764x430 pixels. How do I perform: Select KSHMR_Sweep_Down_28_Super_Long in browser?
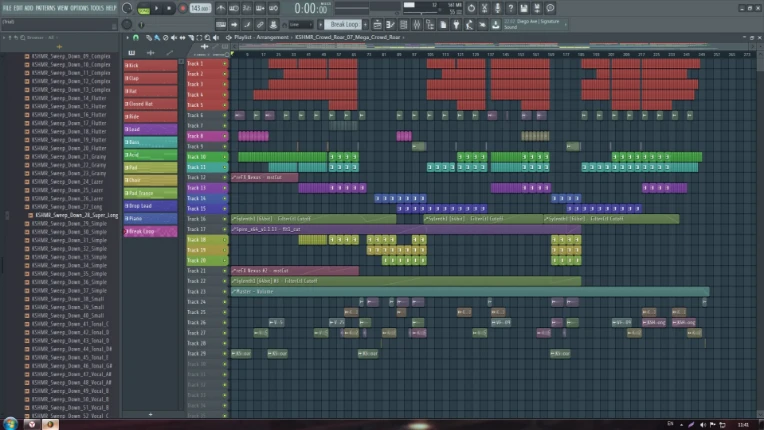76,215
